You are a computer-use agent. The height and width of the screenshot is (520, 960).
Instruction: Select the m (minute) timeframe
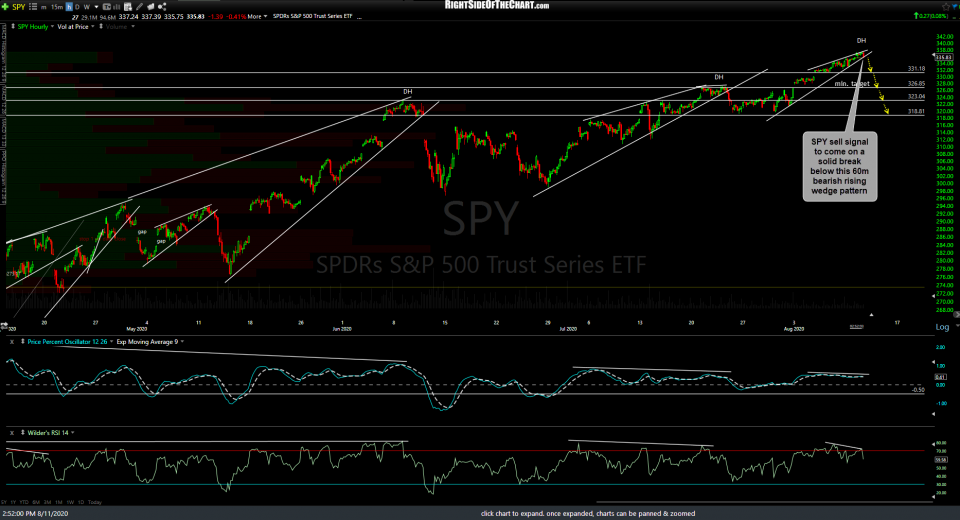tap(43, 7)
